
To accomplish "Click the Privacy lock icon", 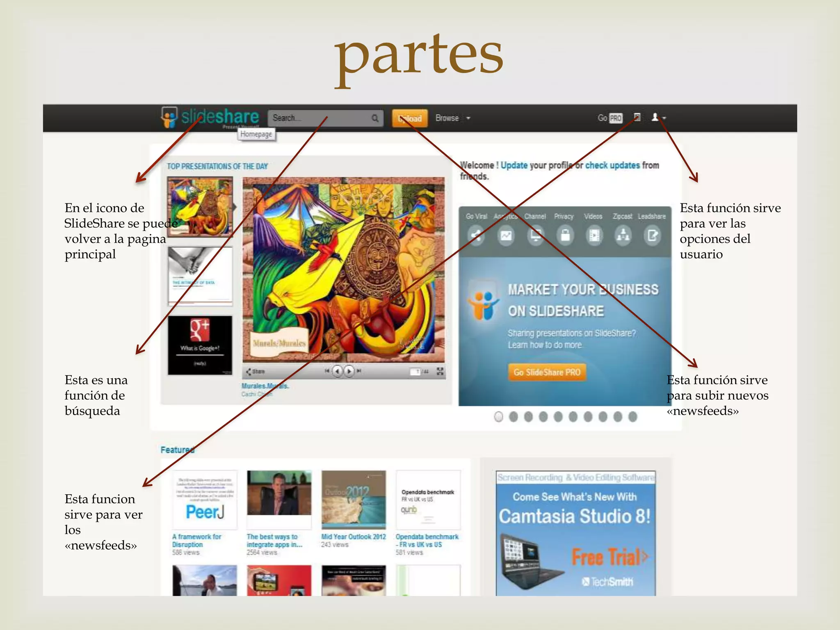I will [x=565, y=235].
